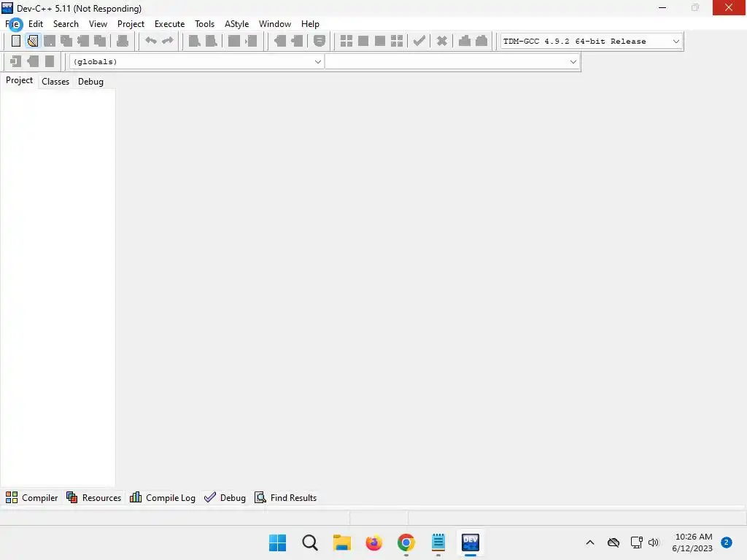The image size is (747, 560).
Task: Click the Run toolbar icon
Action: pos(363,41)
